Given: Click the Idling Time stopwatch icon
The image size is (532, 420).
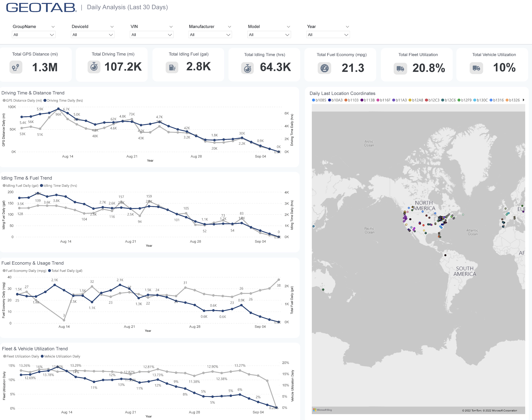Looking at the screenshot, I should (248, 68).
